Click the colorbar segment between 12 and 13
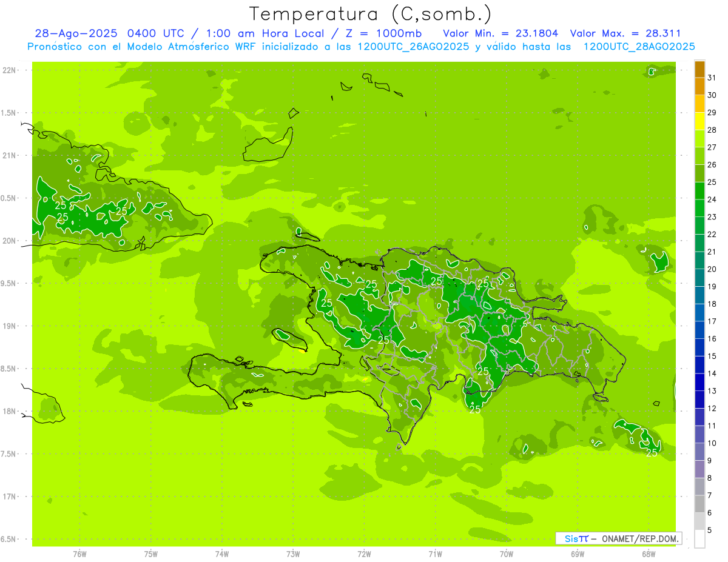 699,400
